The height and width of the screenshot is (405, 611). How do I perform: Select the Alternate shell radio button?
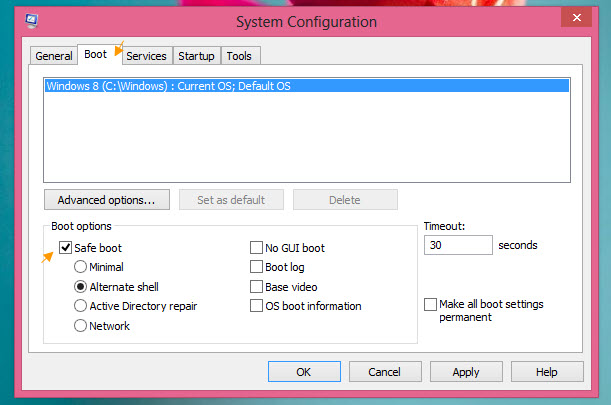coord(80,287)
